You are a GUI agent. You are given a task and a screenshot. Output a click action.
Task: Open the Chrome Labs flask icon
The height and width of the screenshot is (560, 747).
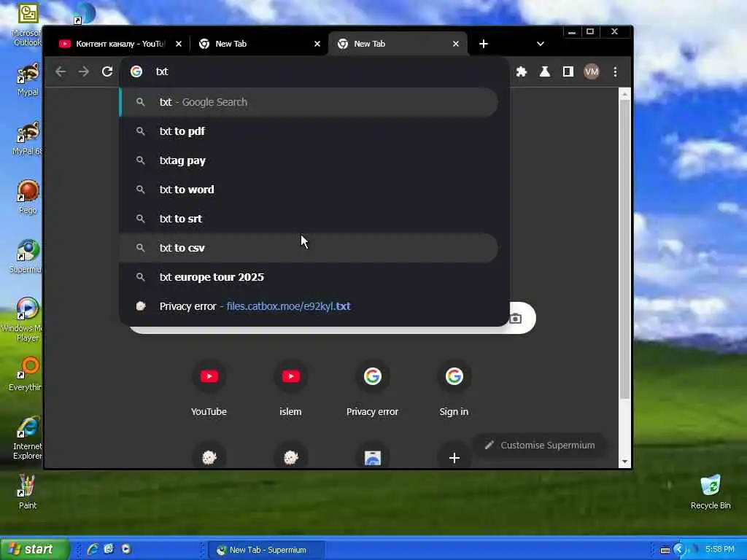point(544,71)
